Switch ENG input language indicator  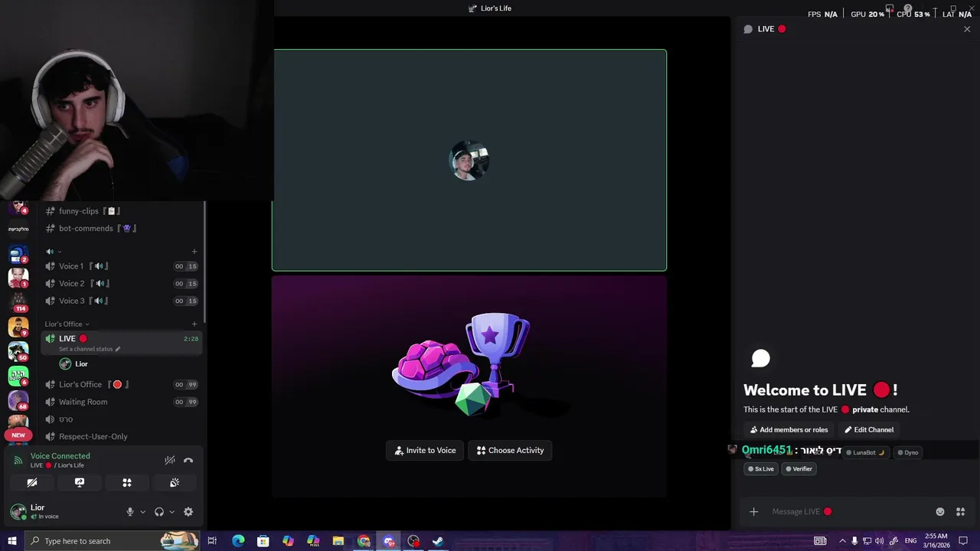[x=911, y=541]
